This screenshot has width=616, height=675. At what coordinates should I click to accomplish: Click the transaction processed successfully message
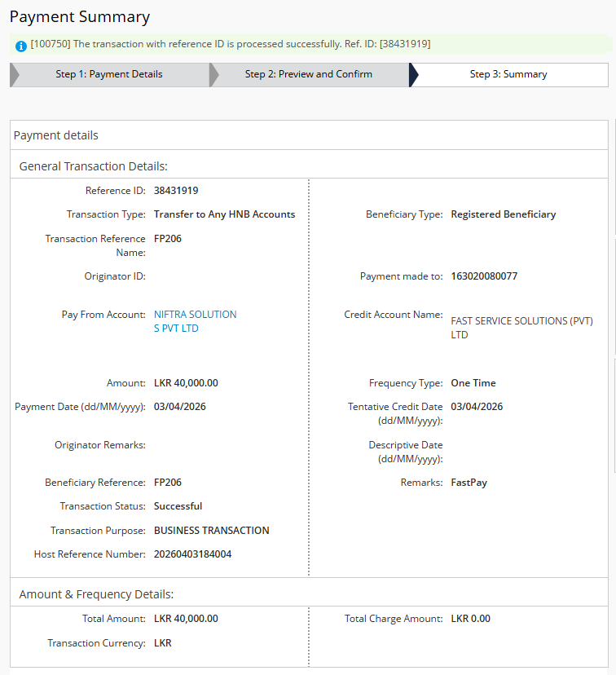[230, 44]
